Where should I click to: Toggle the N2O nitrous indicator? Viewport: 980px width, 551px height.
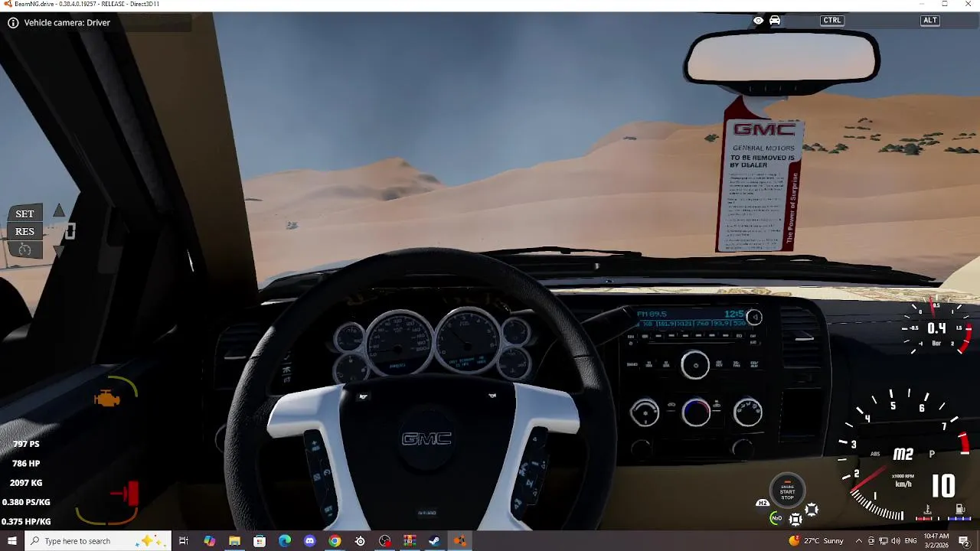coord(776,518)
